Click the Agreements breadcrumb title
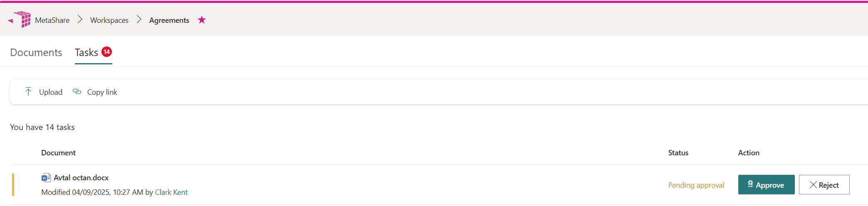The image size is (868, 206). pyautogui.click(x=169, y=20)
